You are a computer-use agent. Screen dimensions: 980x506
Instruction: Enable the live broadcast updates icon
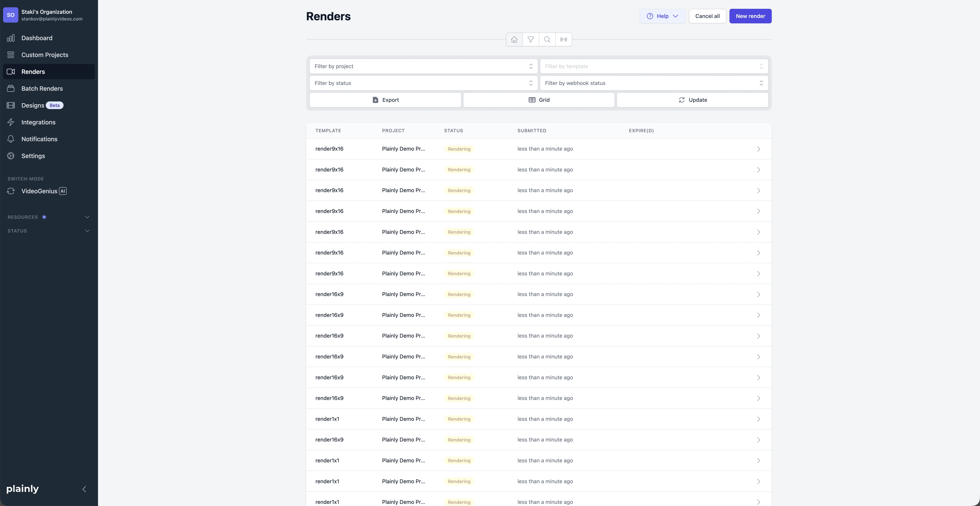click(563, 40)
